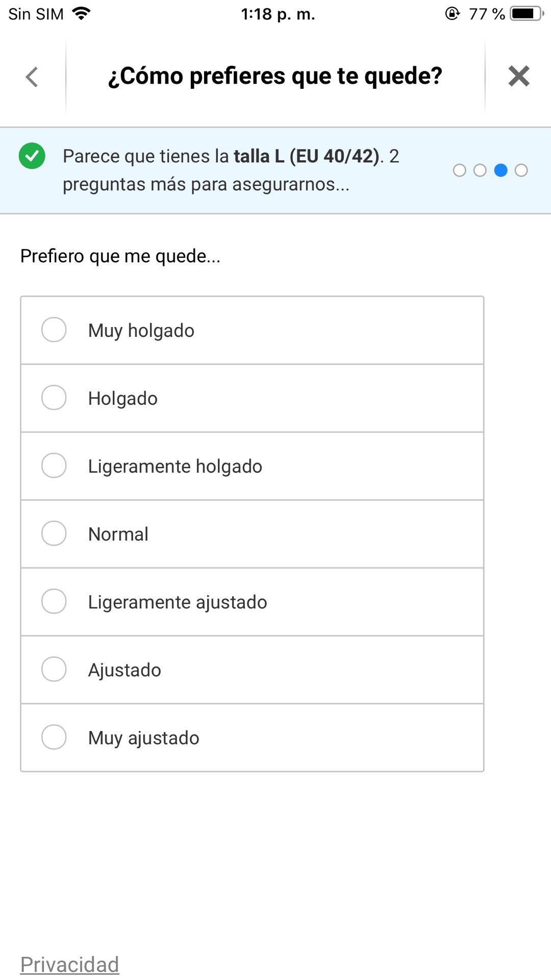Tap the battery icon in status bar
551x980 pixels.
click(x=527, y=14)
